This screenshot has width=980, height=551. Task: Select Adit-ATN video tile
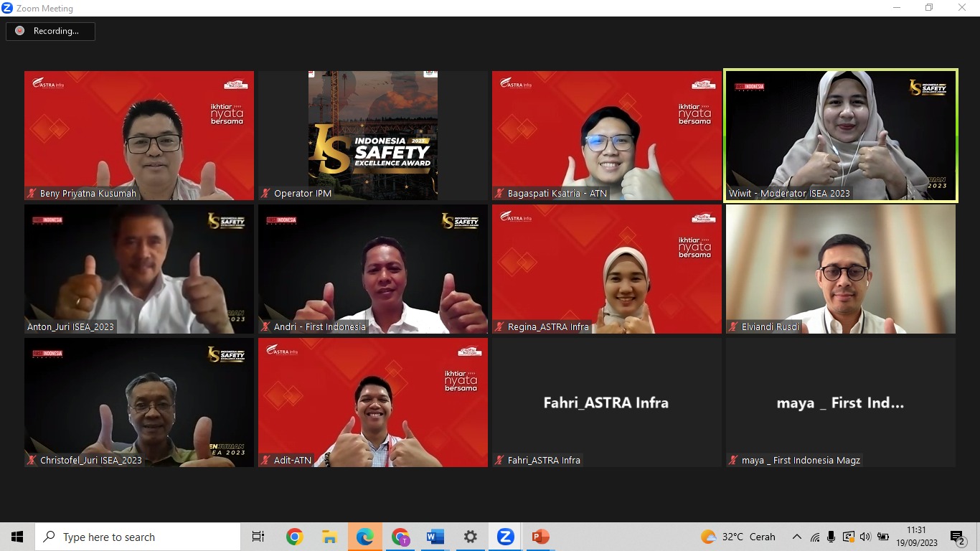[373, 402]
